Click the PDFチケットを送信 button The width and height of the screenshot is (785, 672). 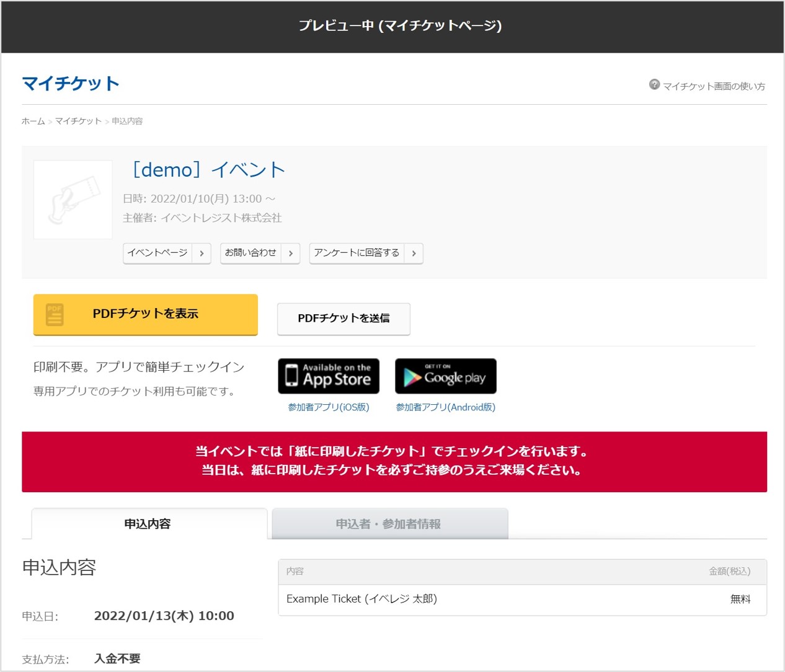point(344,319)
